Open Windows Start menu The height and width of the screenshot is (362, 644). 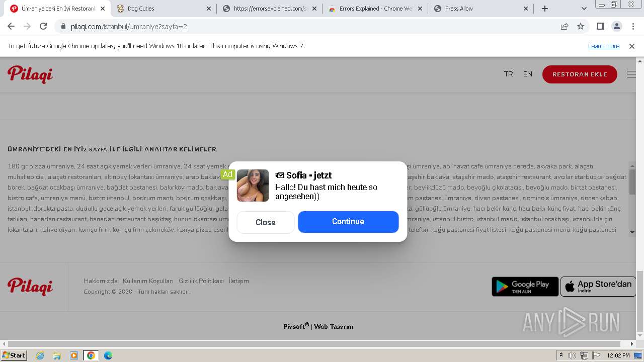tap(14, 355)
